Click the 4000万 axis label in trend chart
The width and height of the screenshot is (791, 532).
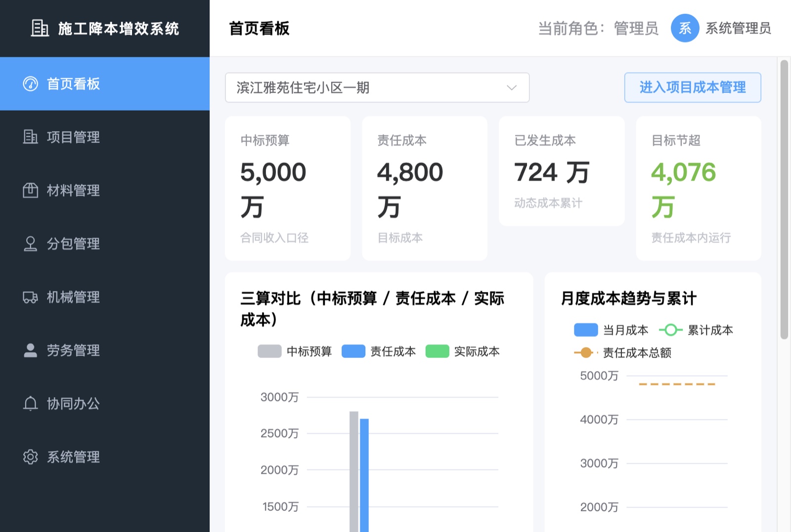pos(599,419)
